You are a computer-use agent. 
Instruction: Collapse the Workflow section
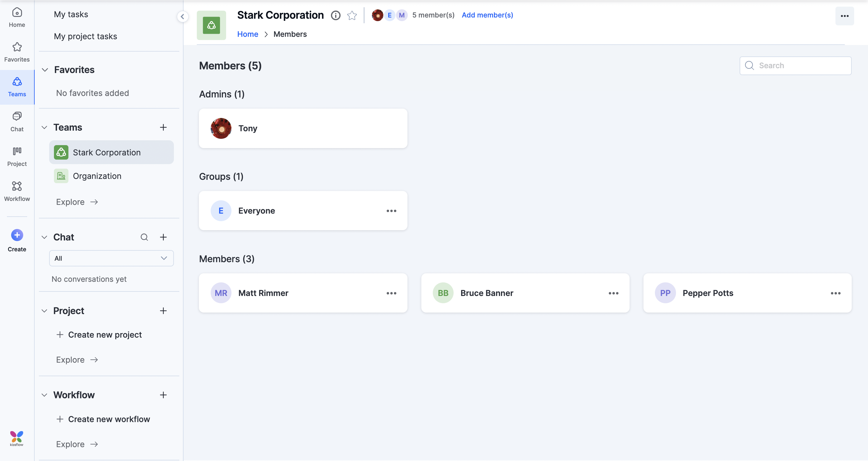click(44, 395)
